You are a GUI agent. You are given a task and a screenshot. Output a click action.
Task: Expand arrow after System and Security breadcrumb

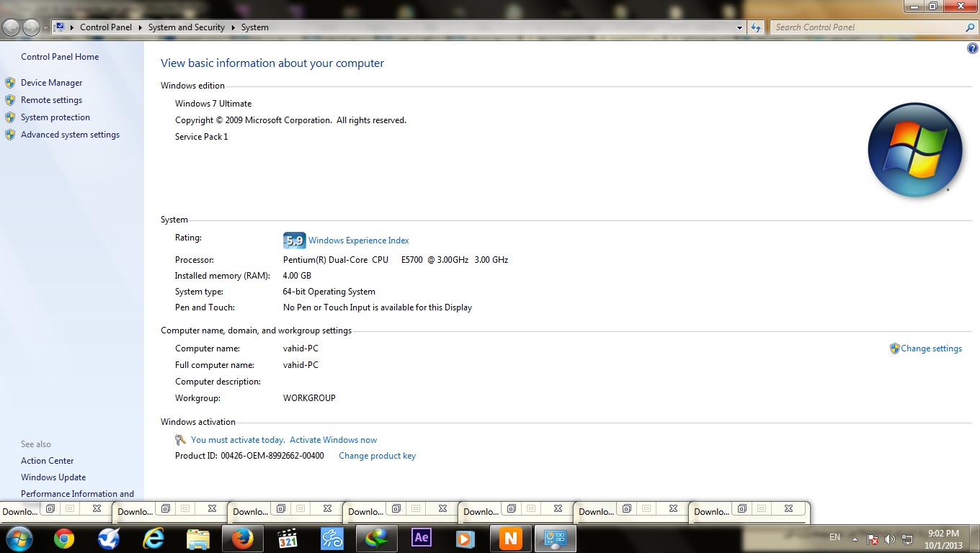233,27
